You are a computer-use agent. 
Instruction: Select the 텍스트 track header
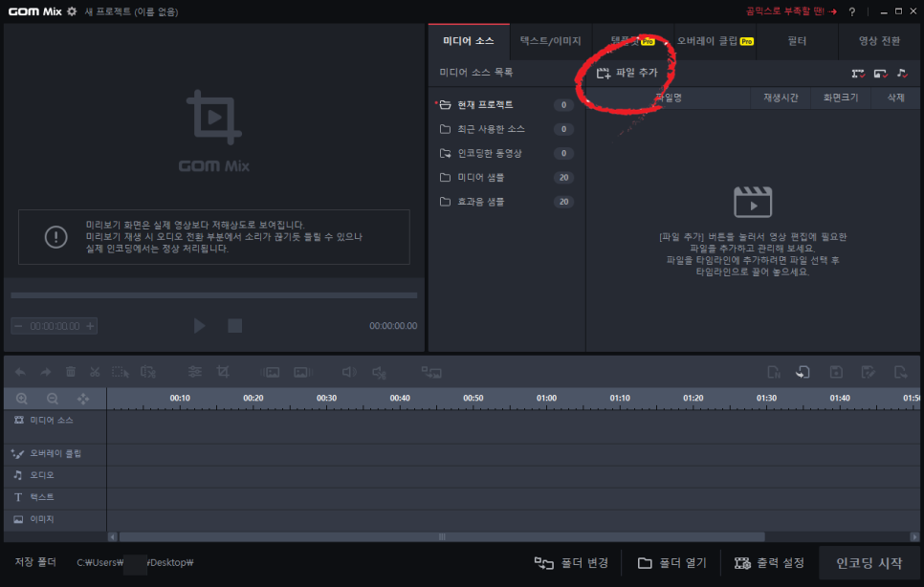(x=55, y=497)
